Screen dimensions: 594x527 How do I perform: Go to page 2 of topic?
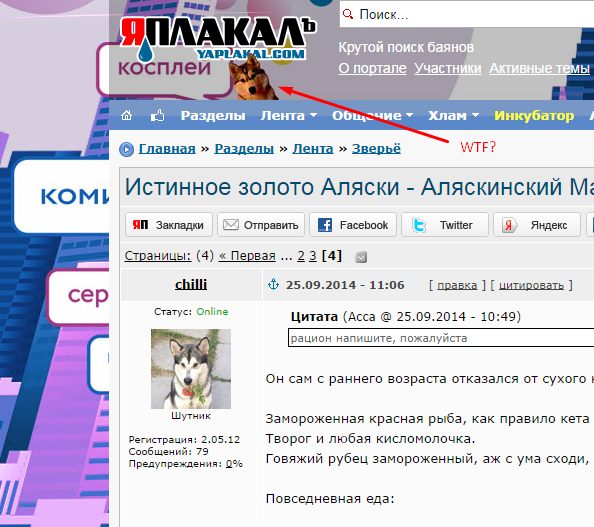[301, 256]
